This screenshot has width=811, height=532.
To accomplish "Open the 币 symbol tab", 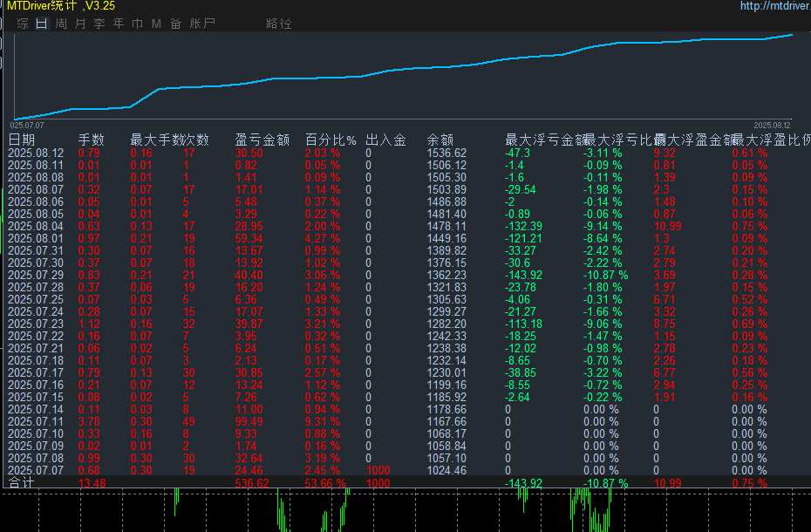I will click(x=138, y=24).
